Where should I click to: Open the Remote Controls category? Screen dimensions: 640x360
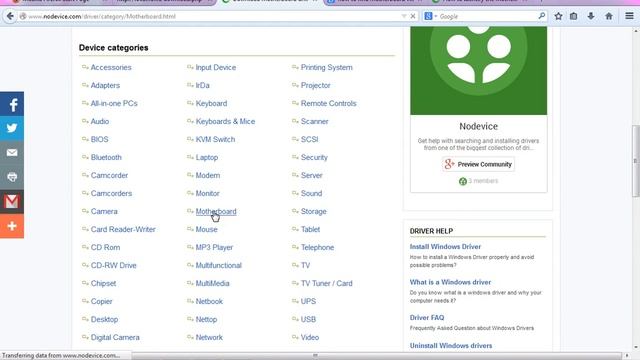pos(329,103)
